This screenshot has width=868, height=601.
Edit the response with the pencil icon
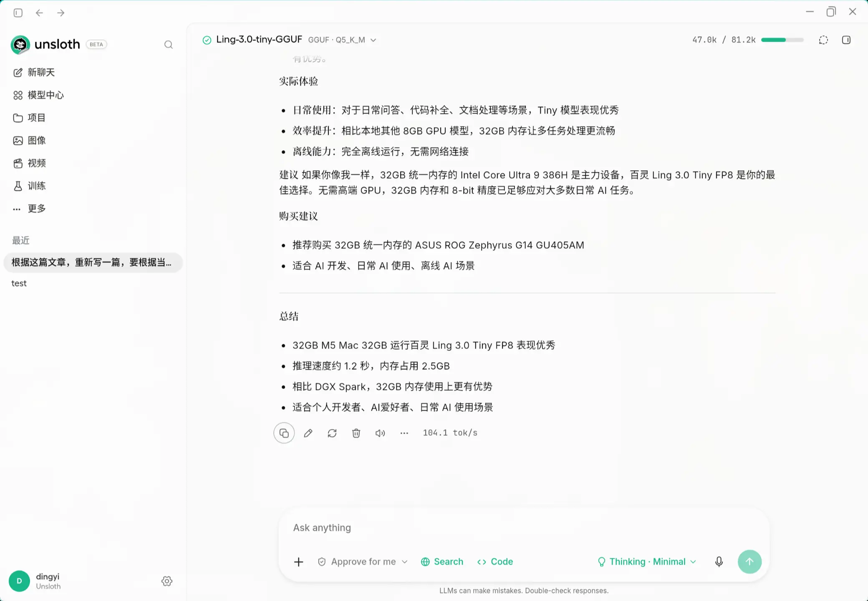click(308, 433)
